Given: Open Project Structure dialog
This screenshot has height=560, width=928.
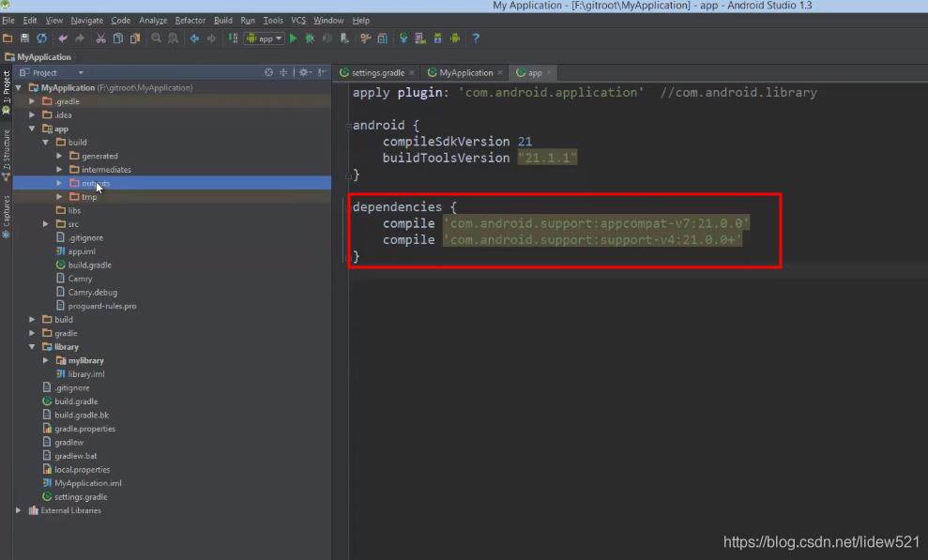Looking at the screenshot, I should (x=383, y=38).
